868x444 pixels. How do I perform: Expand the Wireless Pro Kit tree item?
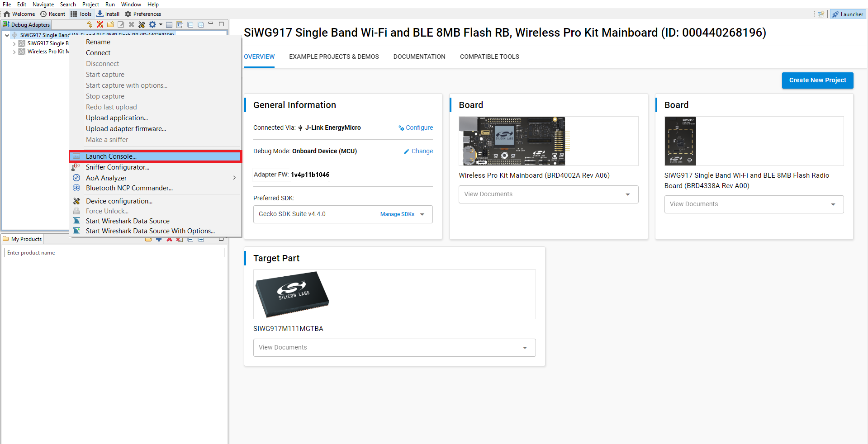pyautogui.click(x=14, y=52)
